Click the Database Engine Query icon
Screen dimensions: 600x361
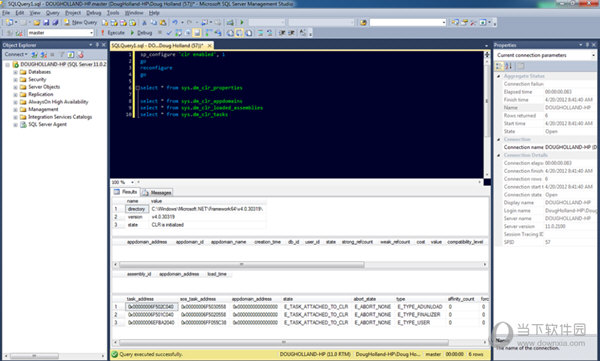point(104,23)
